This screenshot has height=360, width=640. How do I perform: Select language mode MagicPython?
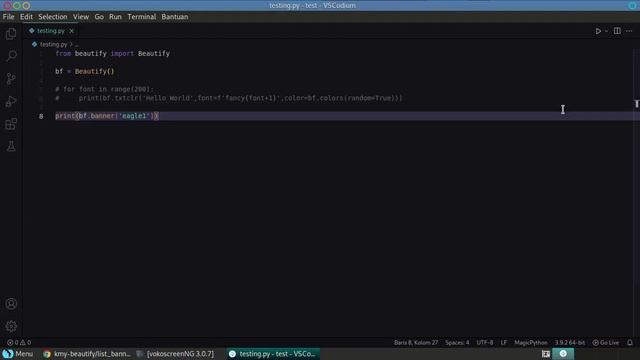click(x=531, y=343)
